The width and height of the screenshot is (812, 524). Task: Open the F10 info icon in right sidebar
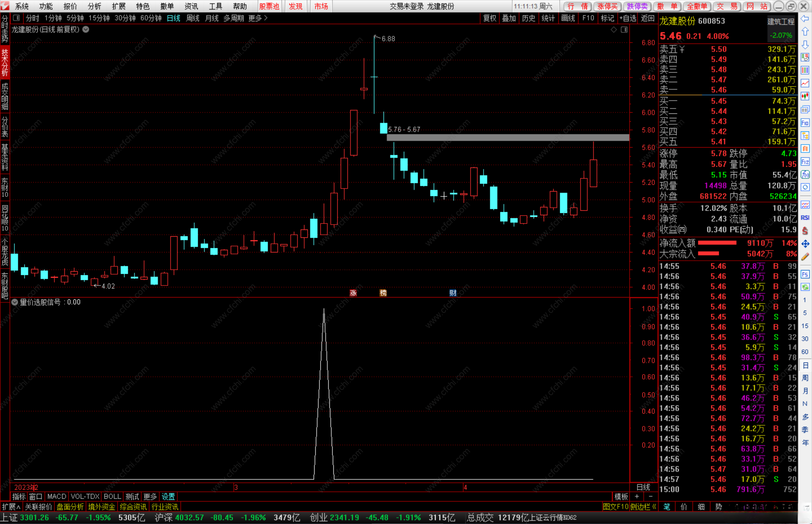(805, 122)
